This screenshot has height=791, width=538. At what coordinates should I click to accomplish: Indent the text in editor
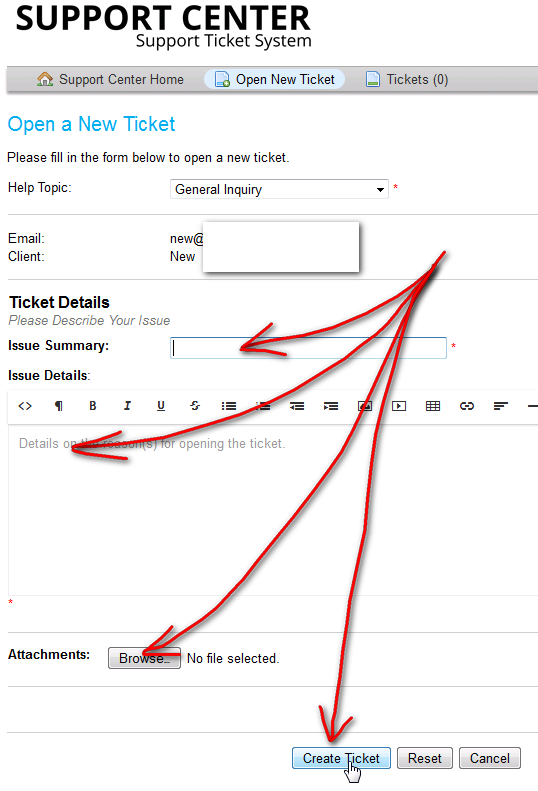[x=331, y=406]
